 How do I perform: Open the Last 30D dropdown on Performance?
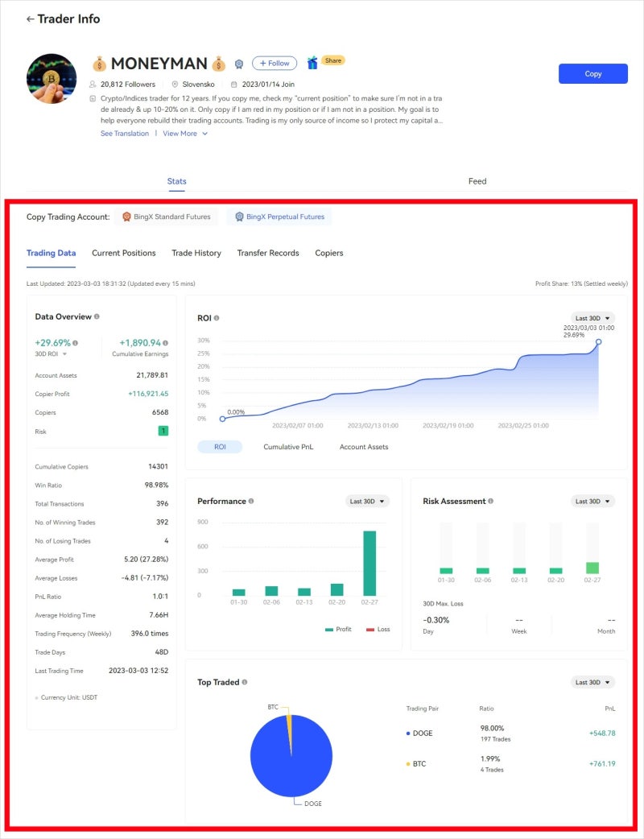click(367, 501)
